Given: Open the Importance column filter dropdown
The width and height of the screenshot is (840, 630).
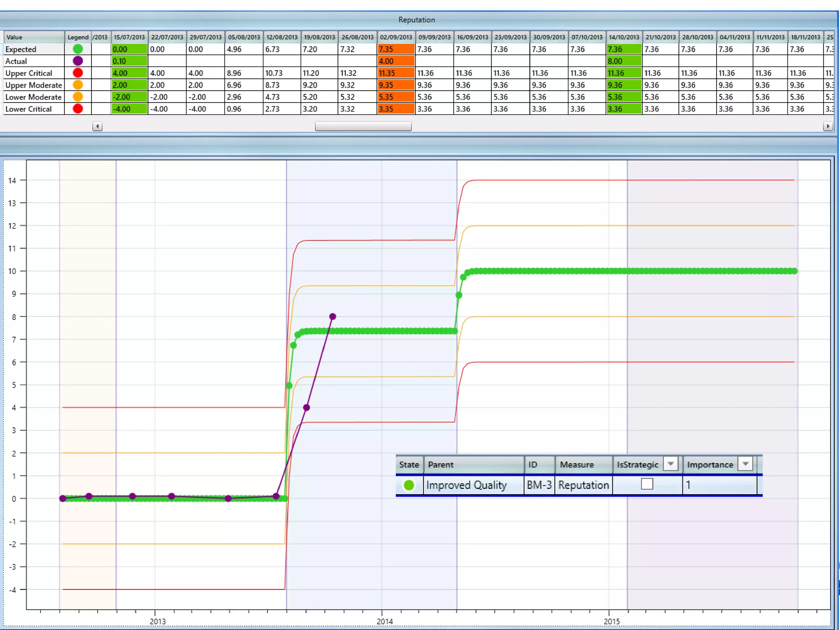Looking at the screenshot, I should (x=745, y=464).
